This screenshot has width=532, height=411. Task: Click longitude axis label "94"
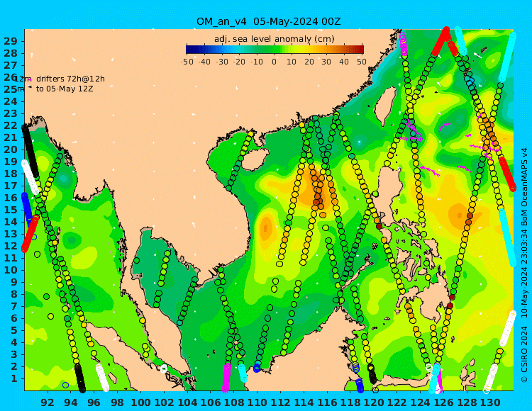click(70, 402)
